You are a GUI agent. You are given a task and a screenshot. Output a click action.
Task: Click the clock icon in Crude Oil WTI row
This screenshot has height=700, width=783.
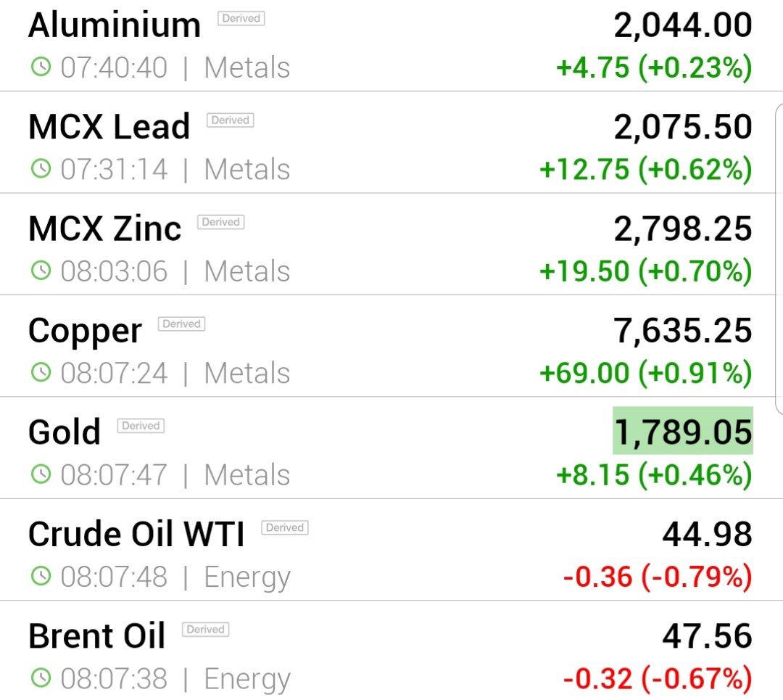pos(41,576)
